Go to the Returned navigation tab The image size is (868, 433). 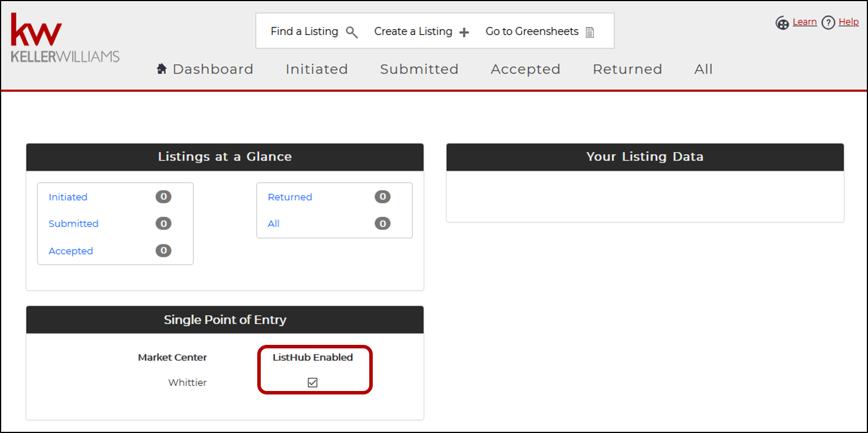pos(628,69)
